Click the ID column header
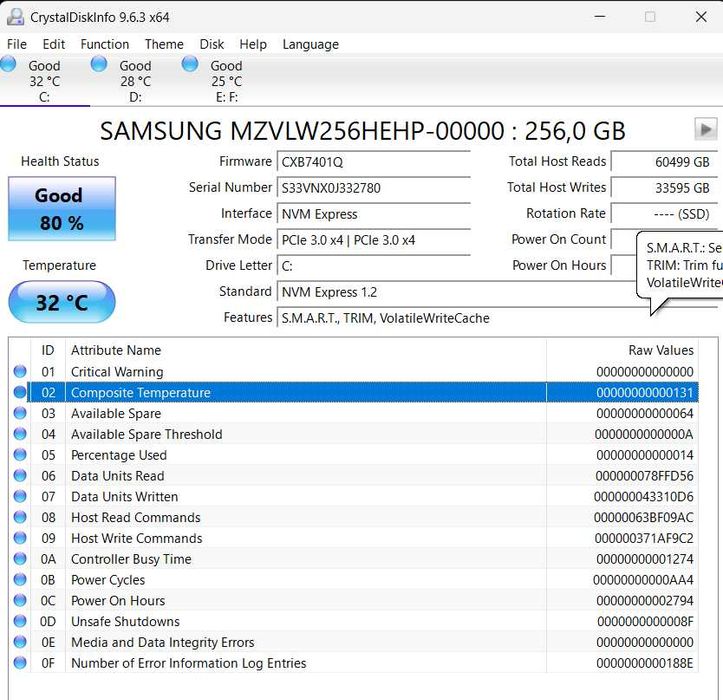723x700 pixels. [48, 350]
